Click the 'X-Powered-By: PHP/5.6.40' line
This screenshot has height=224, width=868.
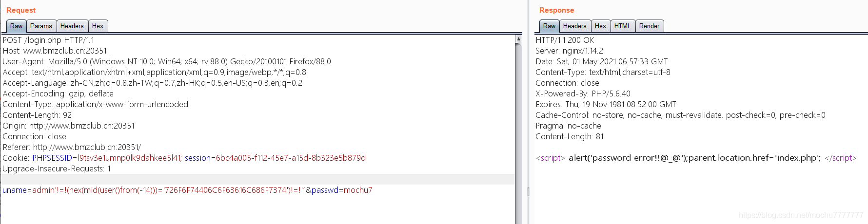pos(583,93)
